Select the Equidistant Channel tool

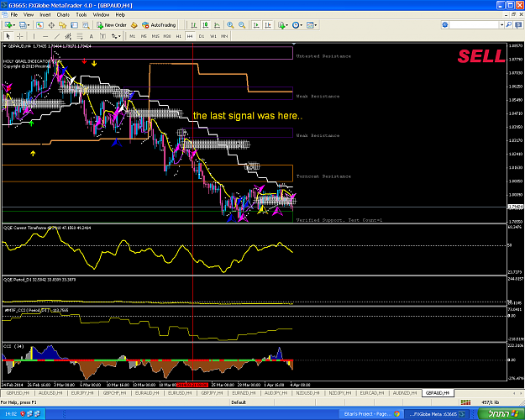click(68, 36)
